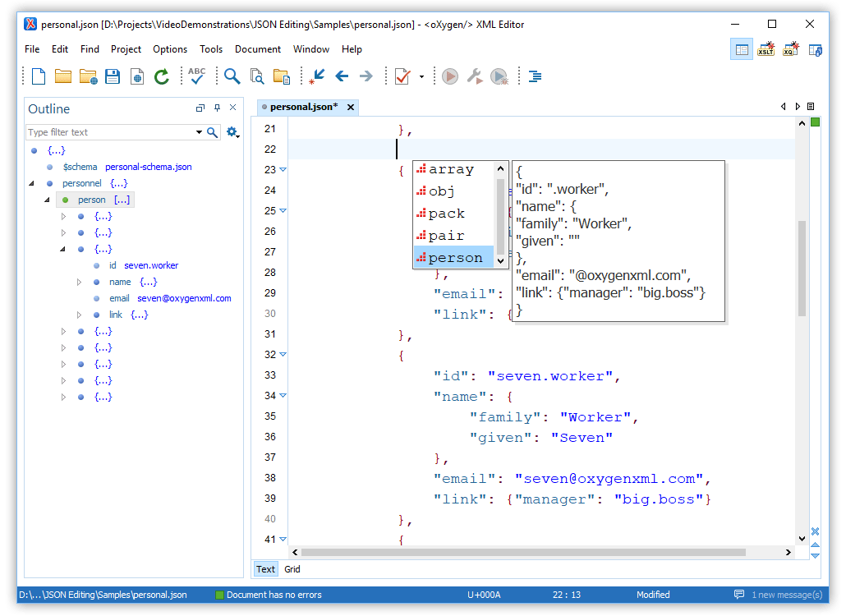This screenshot has width=846, height=616.
Task: Collapse the personnel node in Outline
Action: point(31,183)
